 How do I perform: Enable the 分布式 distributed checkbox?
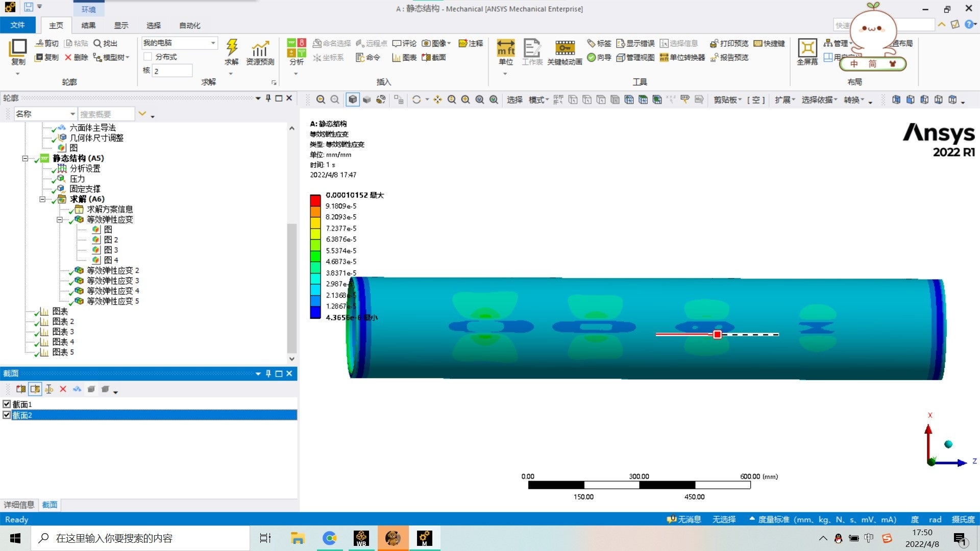coord(148,57)
